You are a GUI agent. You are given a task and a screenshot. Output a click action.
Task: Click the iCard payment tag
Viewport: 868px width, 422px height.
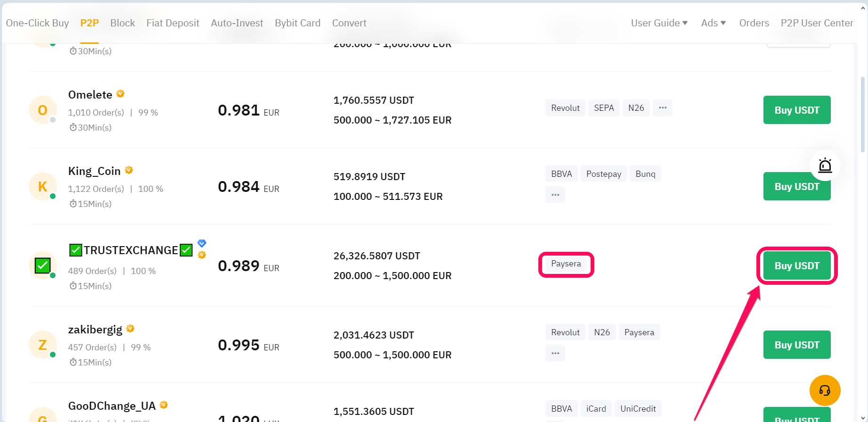[x=596, y=408]
